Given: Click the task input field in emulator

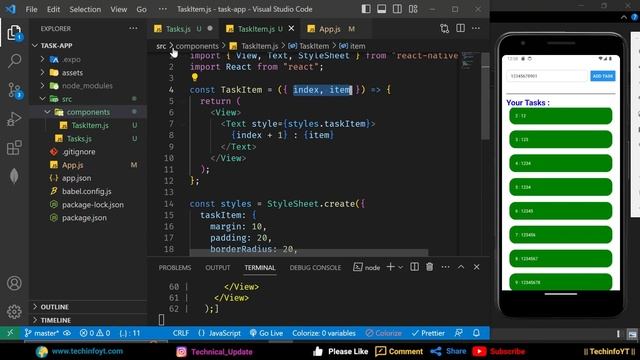Looking at the screenshot, I should 546,76.
